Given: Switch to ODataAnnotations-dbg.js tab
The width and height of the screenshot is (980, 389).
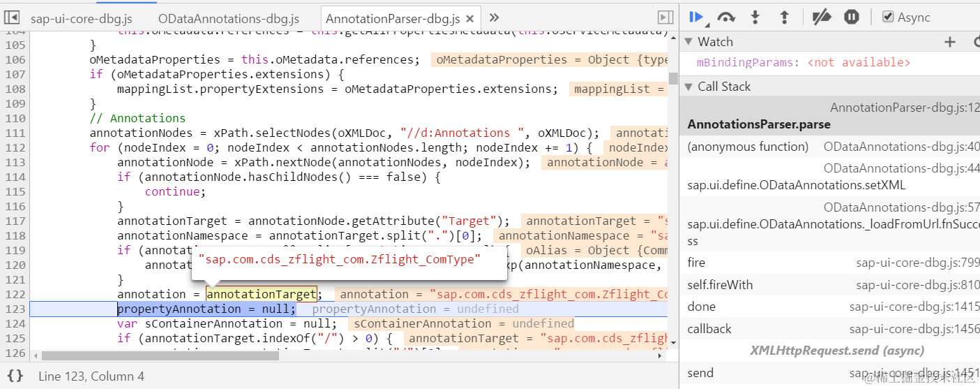Looking at the screenshot, I should (229, 19).
